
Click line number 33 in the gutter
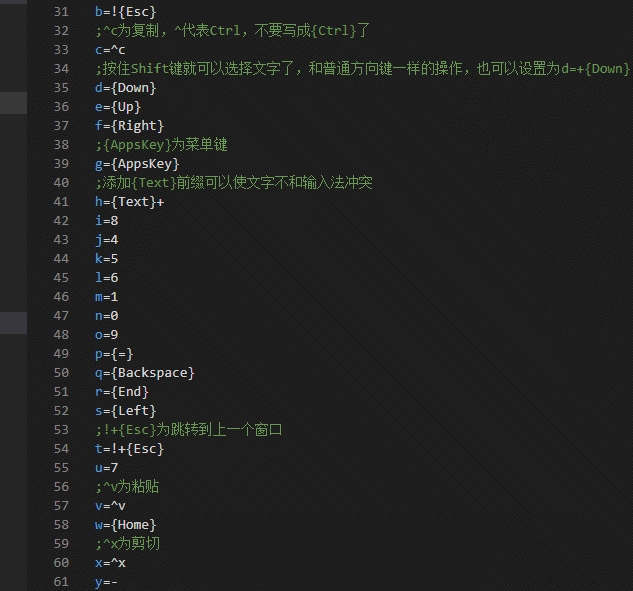click(61, 49)
